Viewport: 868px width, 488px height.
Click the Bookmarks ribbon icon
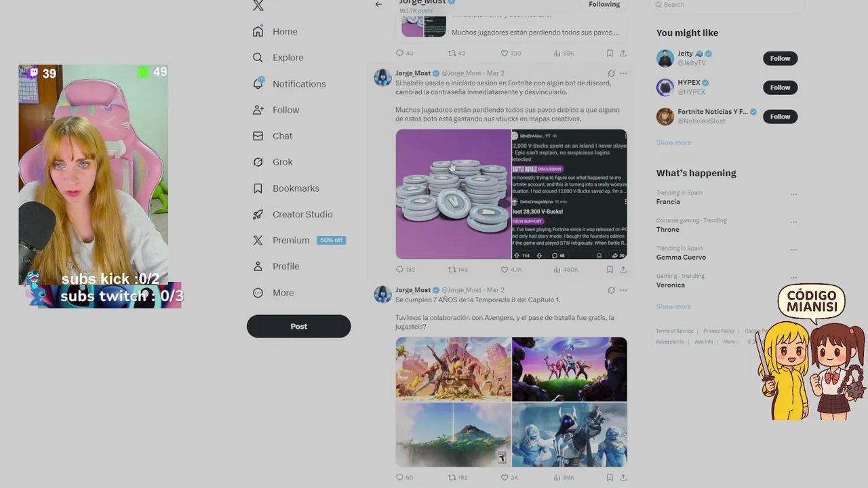click(x=258, y=188)
